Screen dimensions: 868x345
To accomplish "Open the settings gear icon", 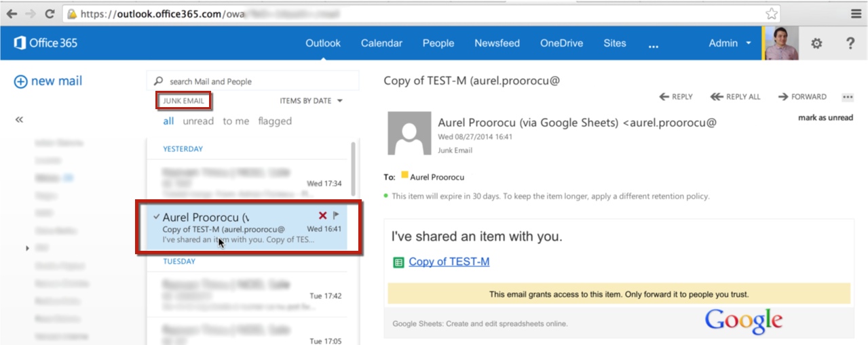I will 816,43.
